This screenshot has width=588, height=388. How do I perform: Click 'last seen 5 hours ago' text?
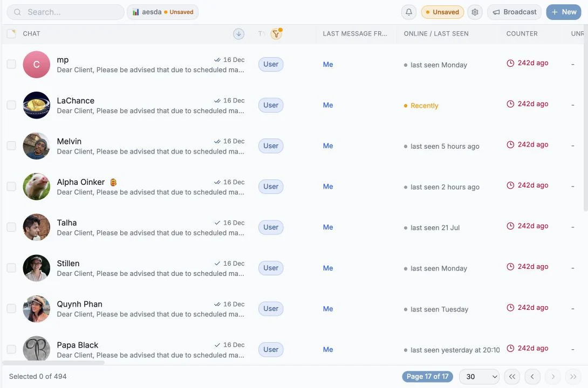pos(445,147)
